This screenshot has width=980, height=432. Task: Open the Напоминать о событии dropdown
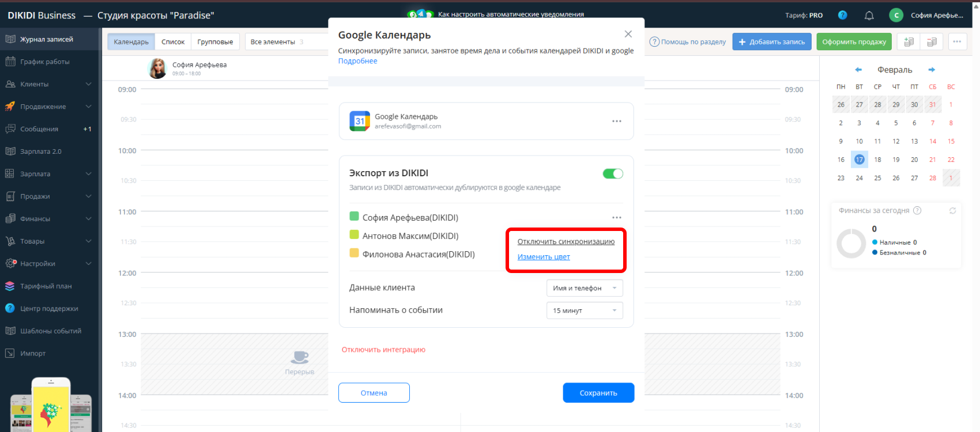pos(584,310)
